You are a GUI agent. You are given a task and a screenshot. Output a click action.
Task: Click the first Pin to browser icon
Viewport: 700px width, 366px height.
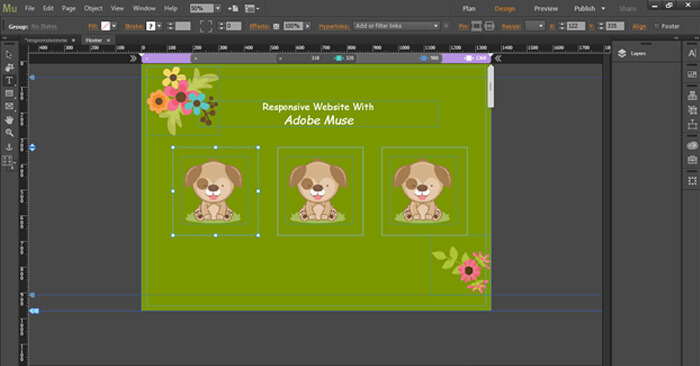click(x=476, y=26)
